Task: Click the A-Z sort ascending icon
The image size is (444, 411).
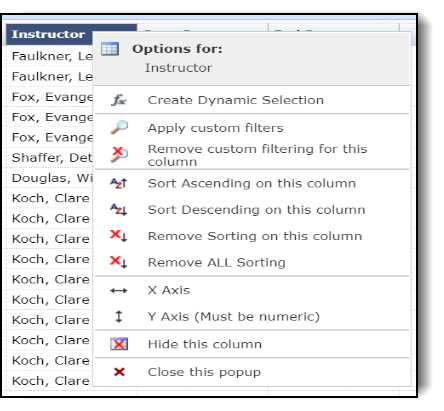Action: (119, 183)
